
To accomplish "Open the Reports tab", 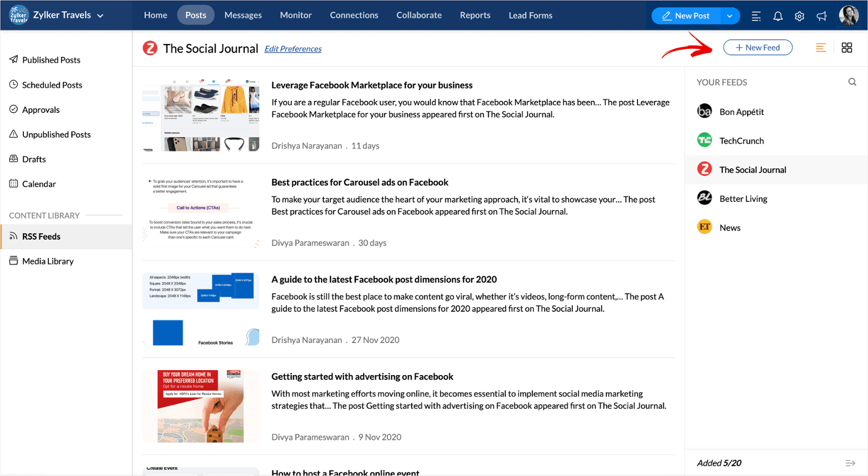I will (475, 15).
